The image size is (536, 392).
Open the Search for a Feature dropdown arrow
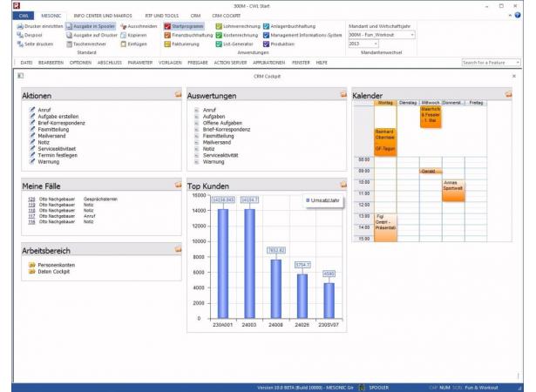(519, 63)
